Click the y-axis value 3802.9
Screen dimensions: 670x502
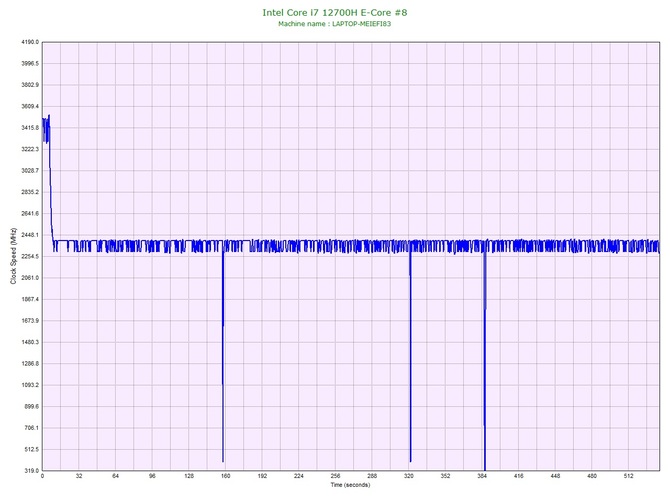click(30, 85)
